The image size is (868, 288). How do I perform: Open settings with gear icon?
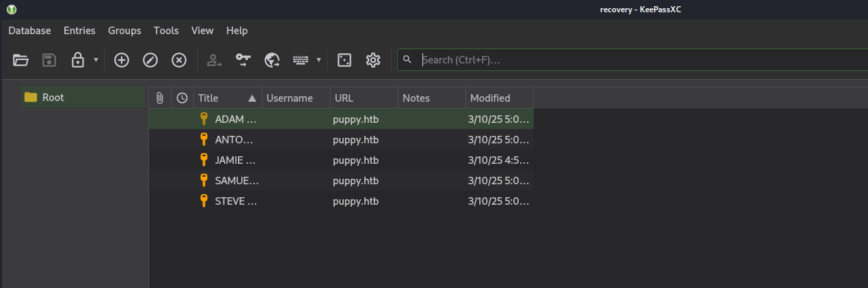click(x=373, y=60)
